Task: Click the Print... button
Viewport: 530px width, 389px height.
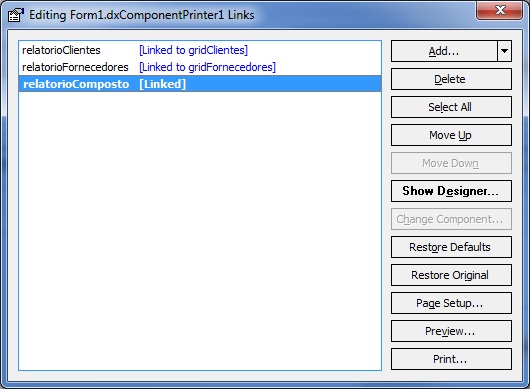Action: [x=451, y=359]
